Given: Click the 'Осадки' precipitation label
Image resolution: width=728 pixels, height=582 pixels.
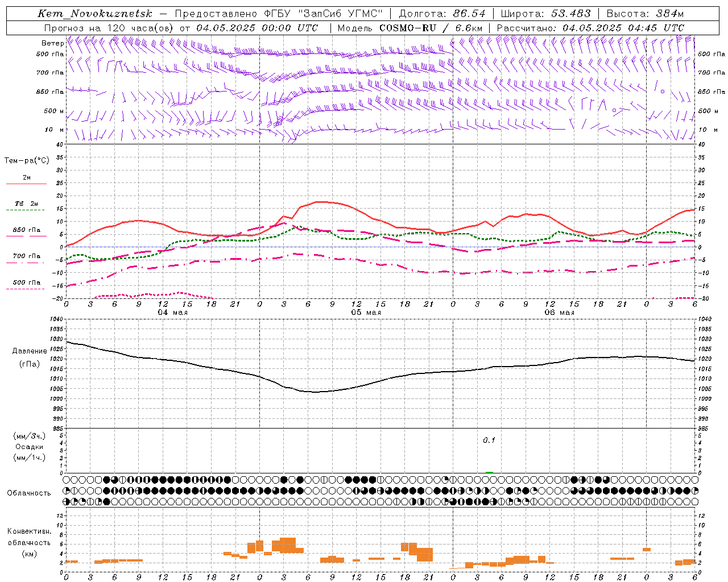Looking at the screenshot, I should [x=30, y=447].
